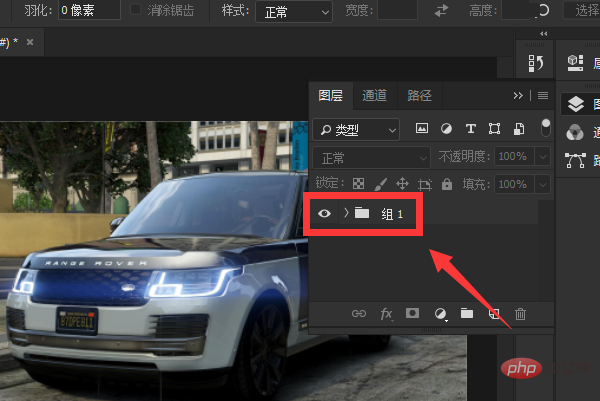600x401 pixels.
Task: Filter for smart objects icon
Action: click(518, 129)
